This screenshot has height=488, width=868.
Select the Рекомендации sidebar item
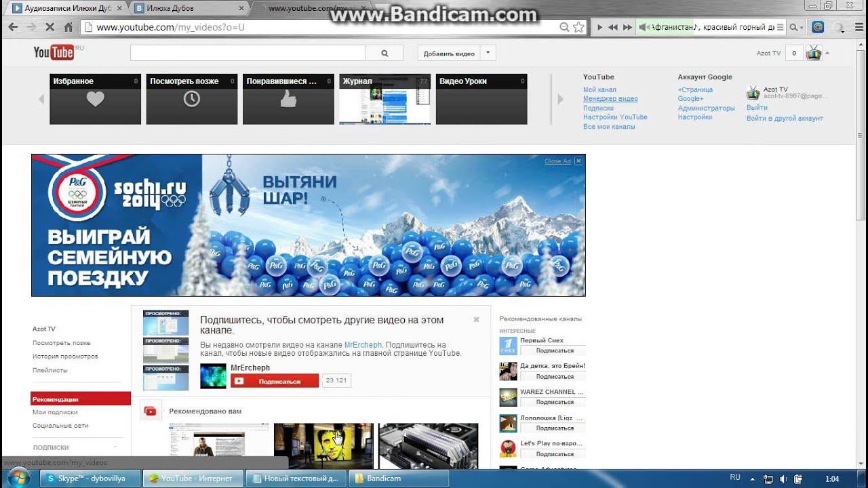81,399
